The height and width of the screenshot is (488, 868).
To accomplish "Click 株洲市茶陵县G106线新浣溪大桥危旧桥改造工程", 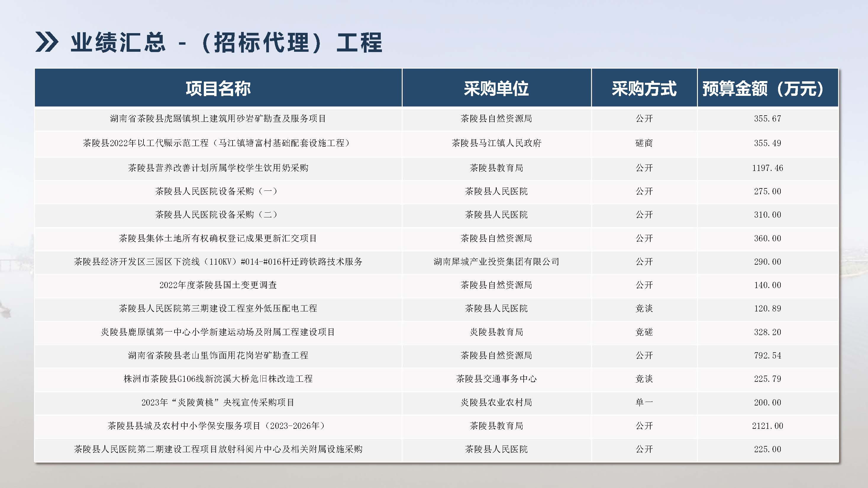I will point(218,379).
